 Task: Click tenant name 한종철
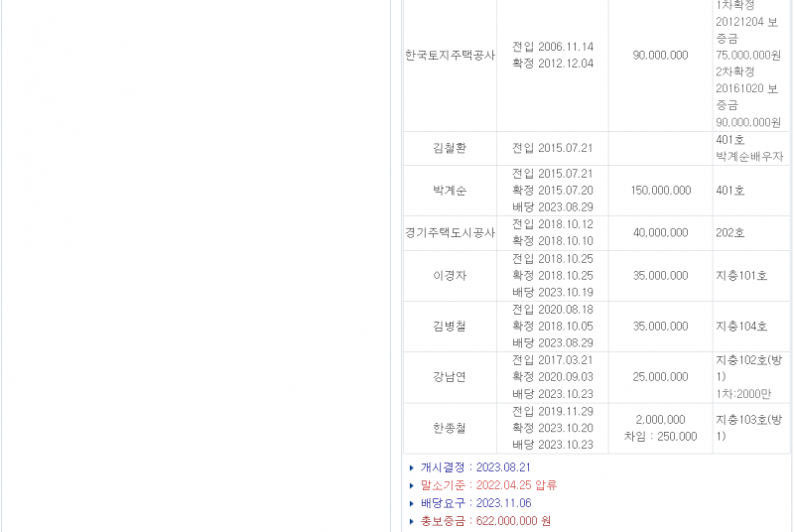click(450, 428)
